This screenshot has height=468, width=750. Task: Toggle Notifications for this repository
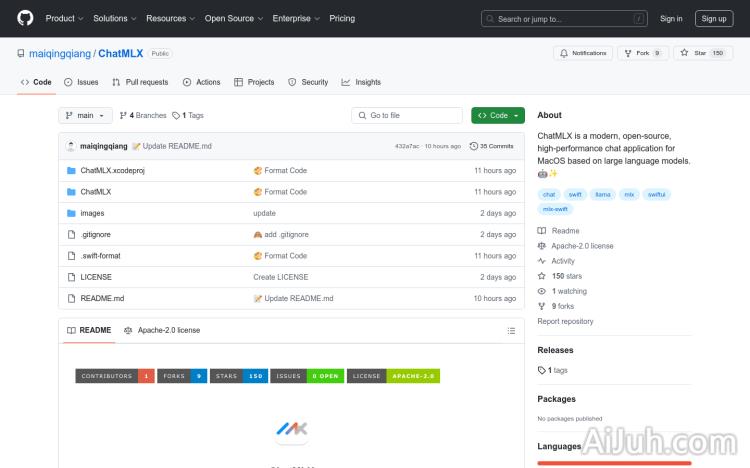pyautogui.click(x=583, y=53)
